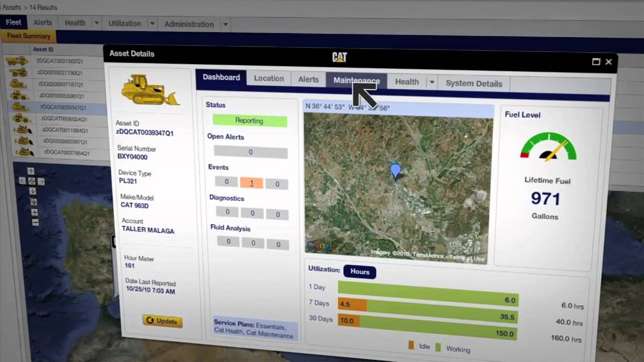Screen dimensions: 644x362
Task: Click vehicle icon for asset zDQCAT0031562Q1
Action: click(x=17, y=61)
